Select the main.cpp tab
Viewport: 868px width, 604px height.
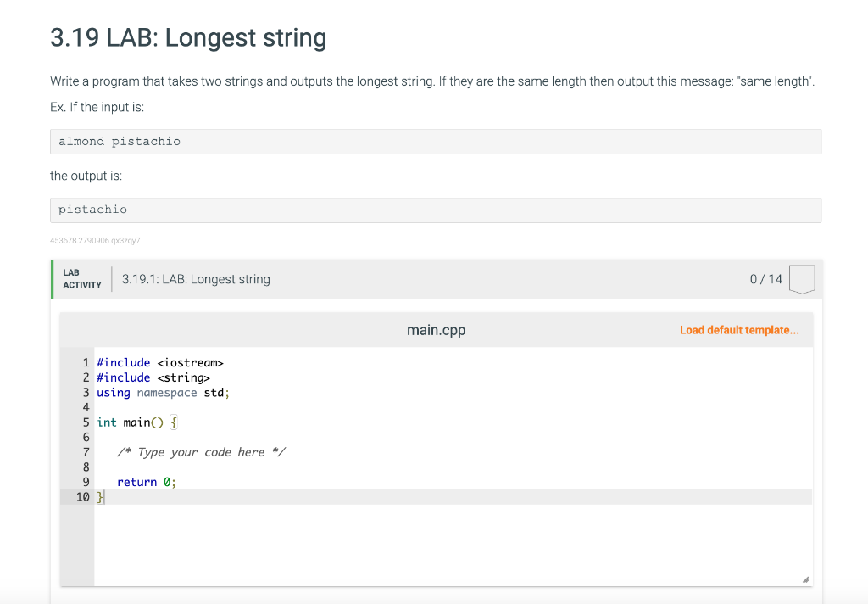point(436,329)
